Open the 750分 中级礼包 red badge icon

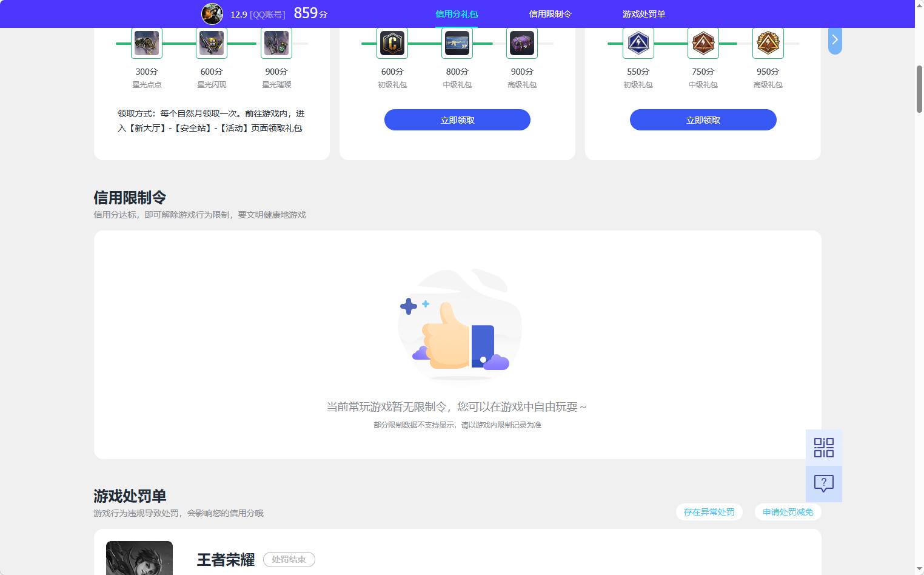click(x=703, y=43)
